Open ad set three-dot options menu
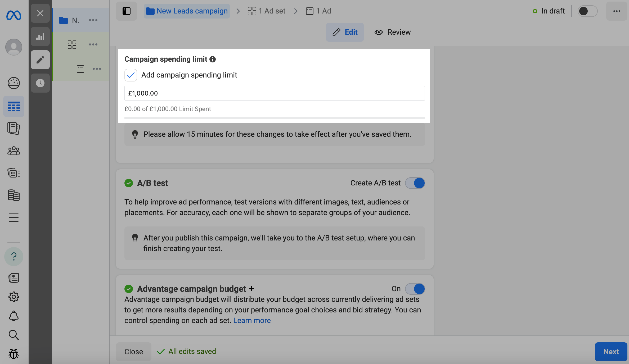This screenshot has width=629, height=364. pos(93,44)
